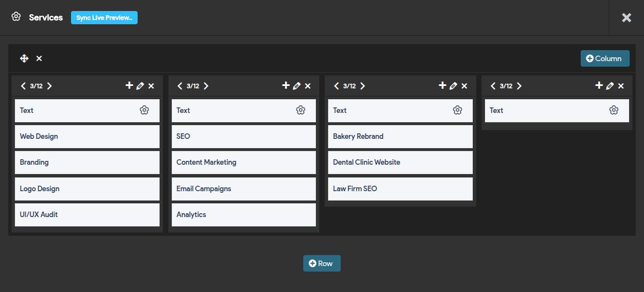Click the Services settings gear icon
The width and height of the screenshot is (644, 292).
(x=16, y=17)
